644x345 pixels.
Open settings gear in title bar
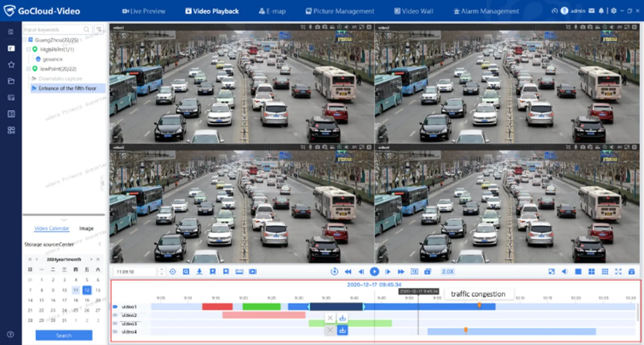pos(613,11)
